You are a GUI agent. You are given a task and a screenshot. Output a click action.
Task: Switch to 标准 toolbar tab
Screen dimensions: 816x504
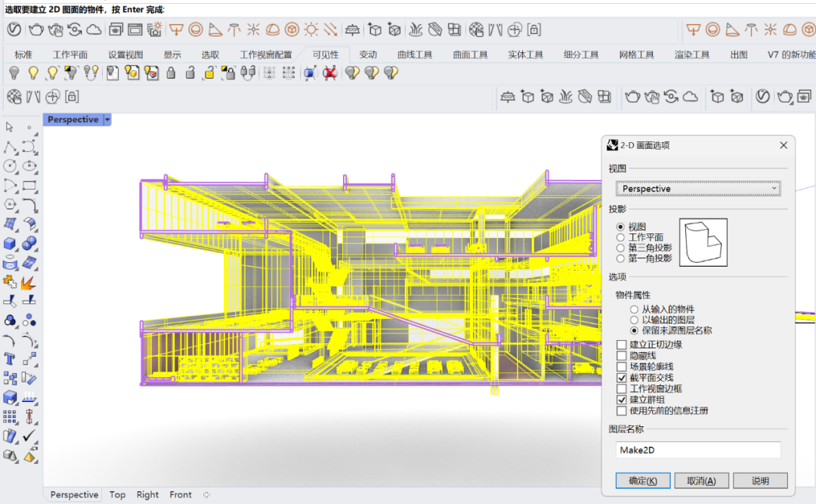[23, 54]
